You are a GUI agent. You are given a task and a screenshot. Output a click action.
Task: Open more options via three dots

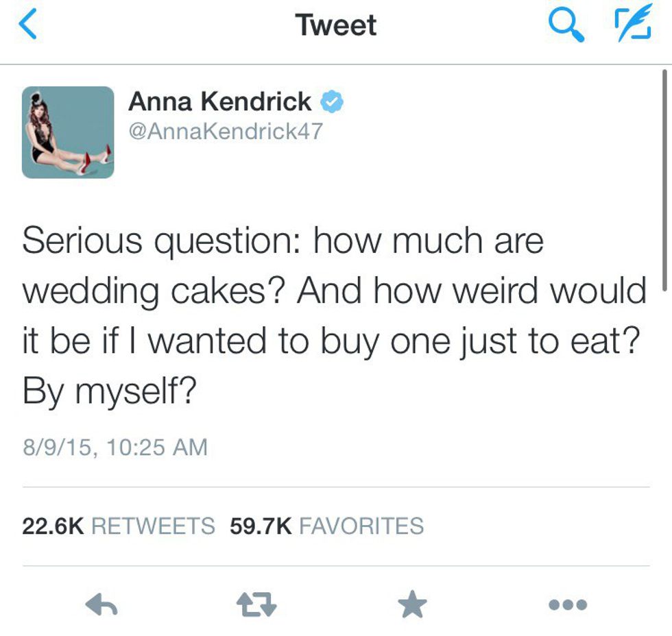(568, 604)
